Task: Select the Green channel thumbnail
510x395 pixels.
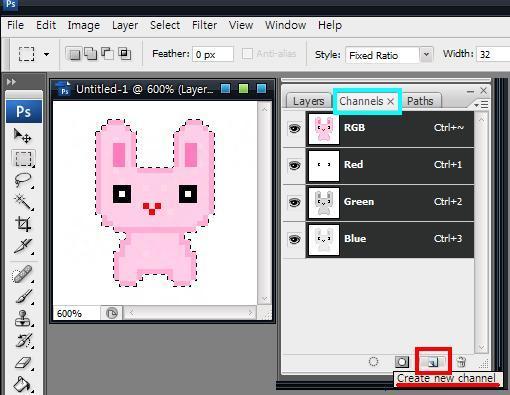Action: tap(324, 203)
